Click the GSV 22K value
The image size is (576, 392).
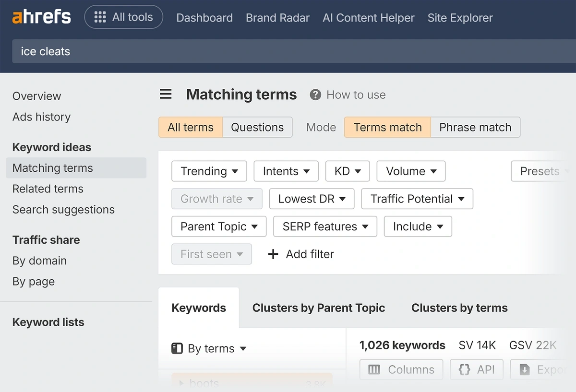pyautogui.click(x=533, y=345)
